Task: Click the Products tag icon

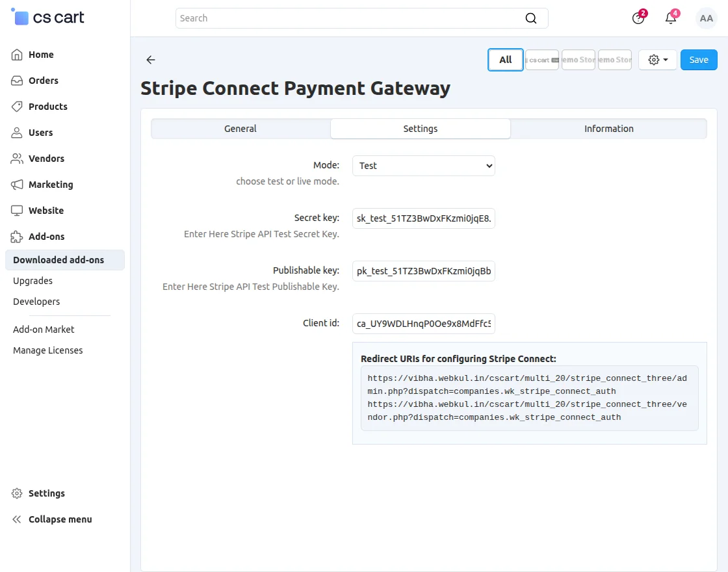Action: click(17, 107)
